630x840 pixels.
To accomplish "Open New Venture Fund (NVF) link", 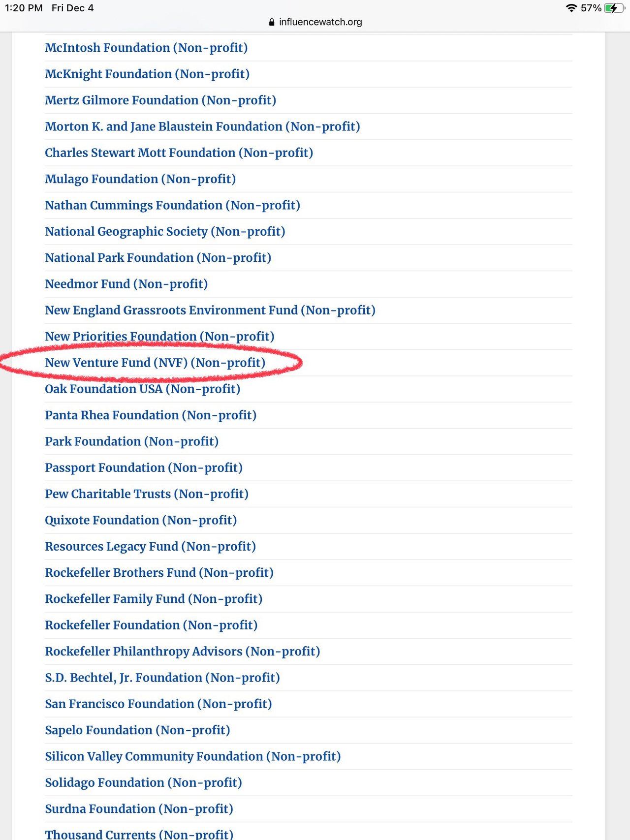I will click(155, 363).
